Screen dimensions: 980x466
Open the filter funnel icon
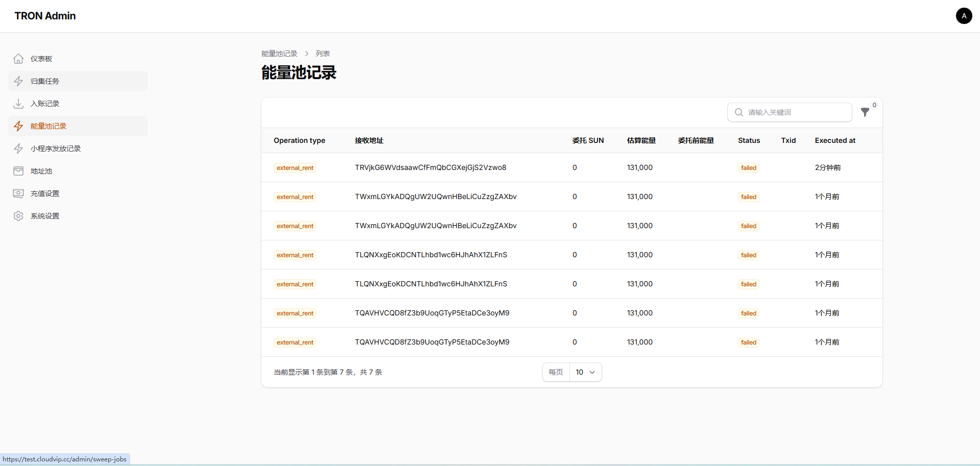865,112
